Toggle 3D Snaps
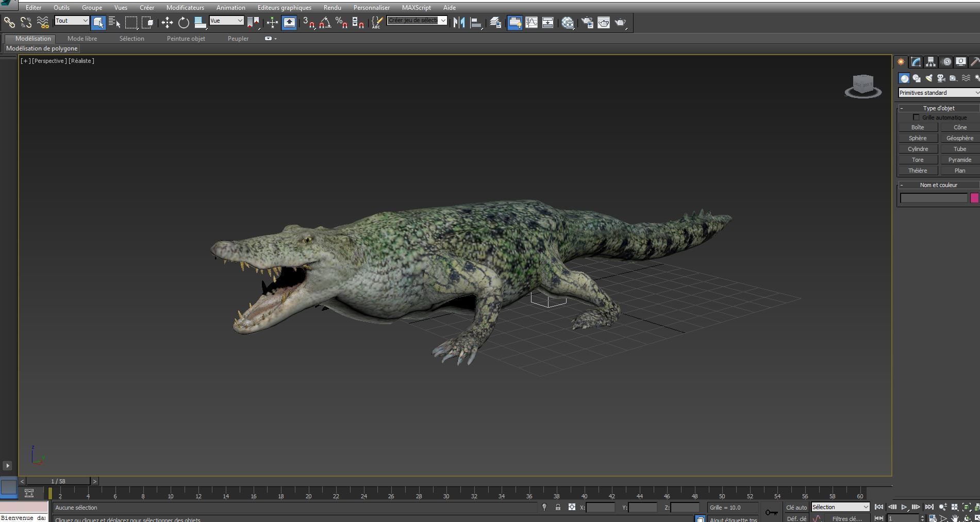 [309, 22]
